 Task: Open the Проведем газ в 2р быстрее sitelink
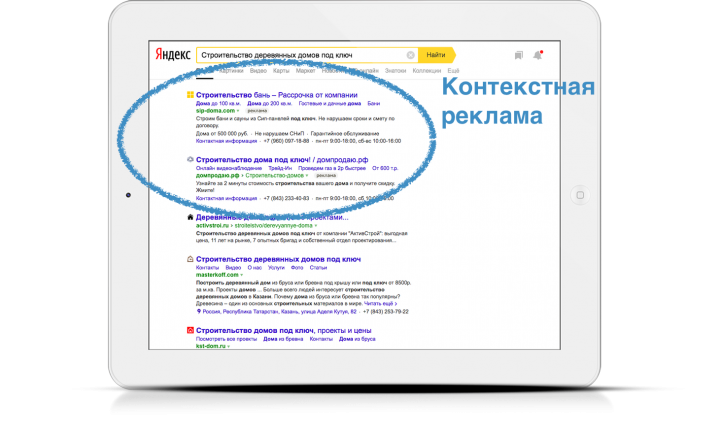tap(332, 168)
